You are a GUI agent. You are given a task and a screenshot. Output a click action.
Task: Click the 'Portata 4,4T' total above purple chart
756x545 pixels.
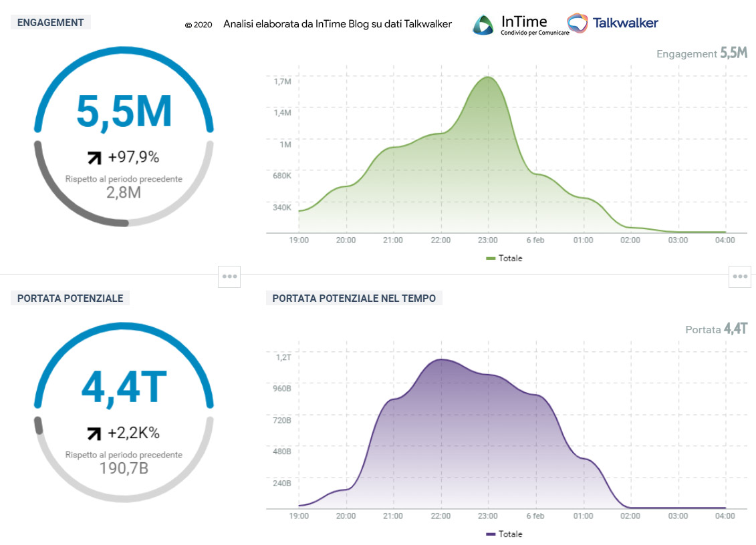tap(717, 329)
